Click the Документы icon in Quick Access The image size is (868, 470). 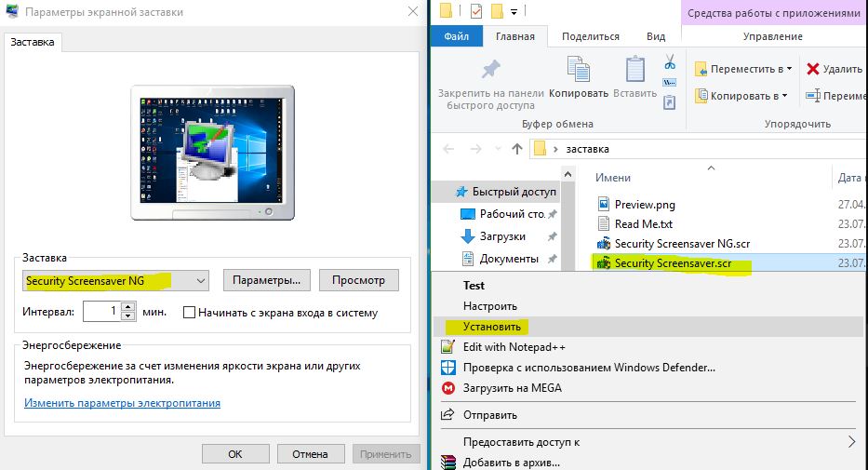pyautogui.click(x=468, y=259)
